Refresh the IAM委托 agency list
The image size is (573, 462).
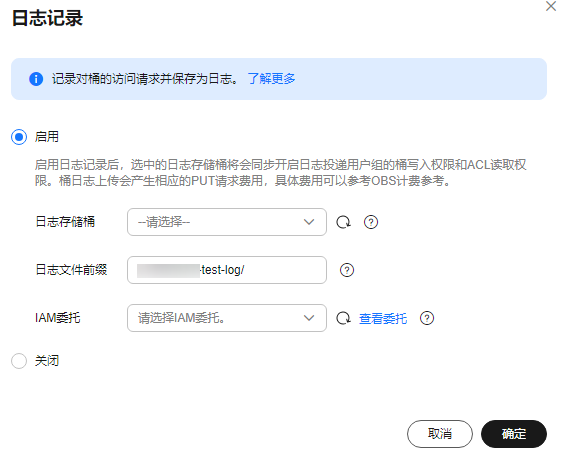click(344, 318)
